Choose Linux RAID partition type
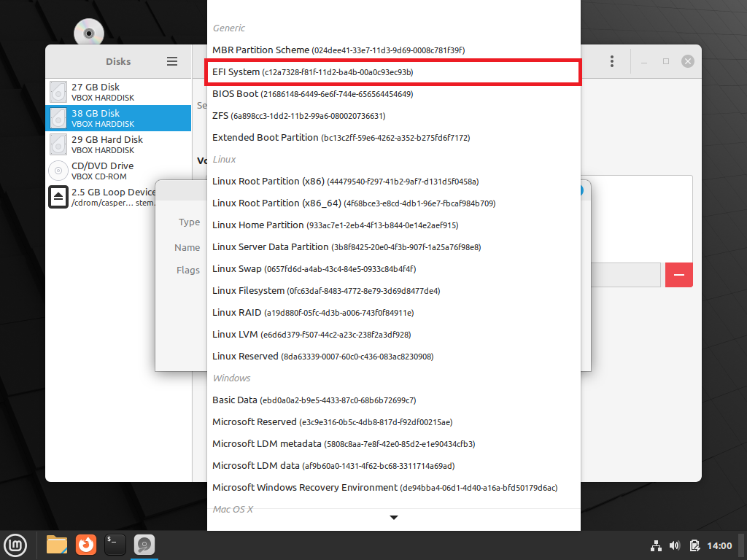Screen dimensions: 747x560 tap(393, 313)
